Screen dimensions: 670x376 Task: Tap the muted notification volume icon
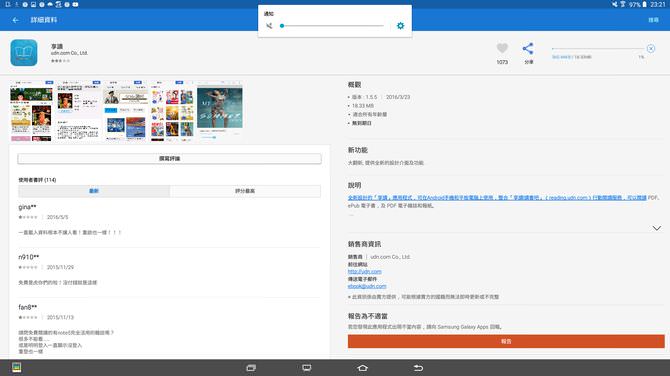[x=269, y=26]
